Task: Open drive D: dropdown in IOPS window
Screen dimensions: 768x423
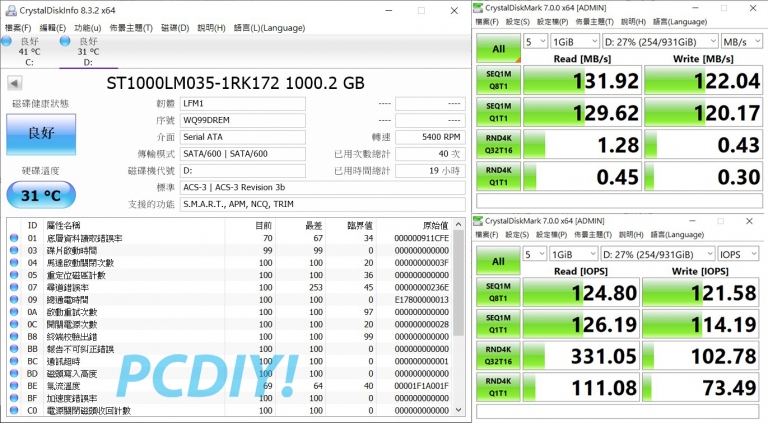Action: [658, 254]
